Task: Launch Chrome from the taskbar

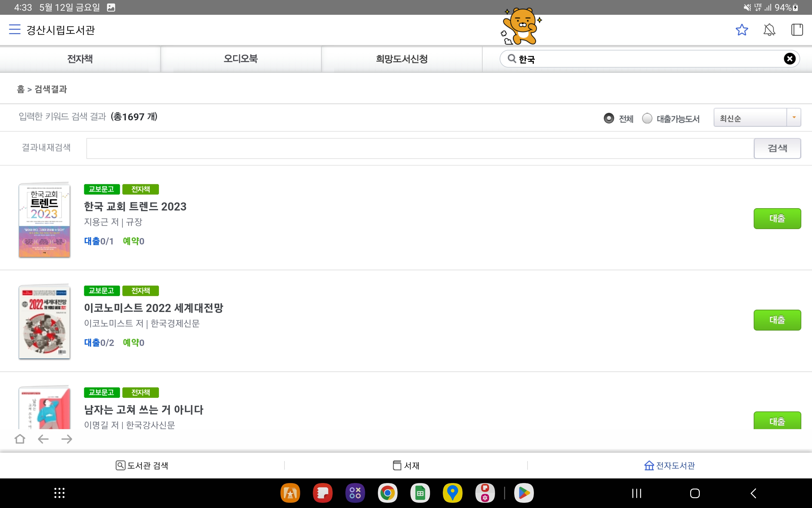Action: pyautogui.click(x=387, y=493)
